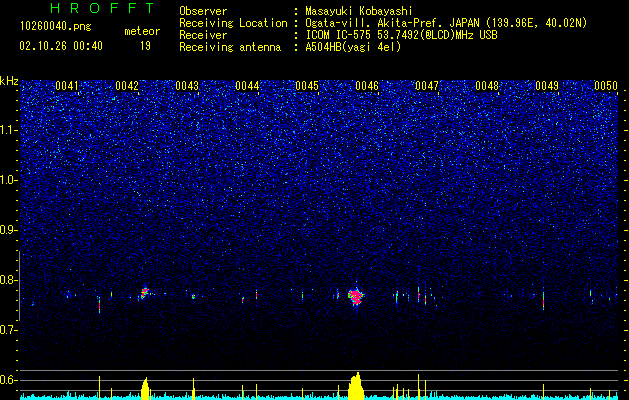Select the meteor count value 19
629x400 pixels.
(x=145, y=46)
